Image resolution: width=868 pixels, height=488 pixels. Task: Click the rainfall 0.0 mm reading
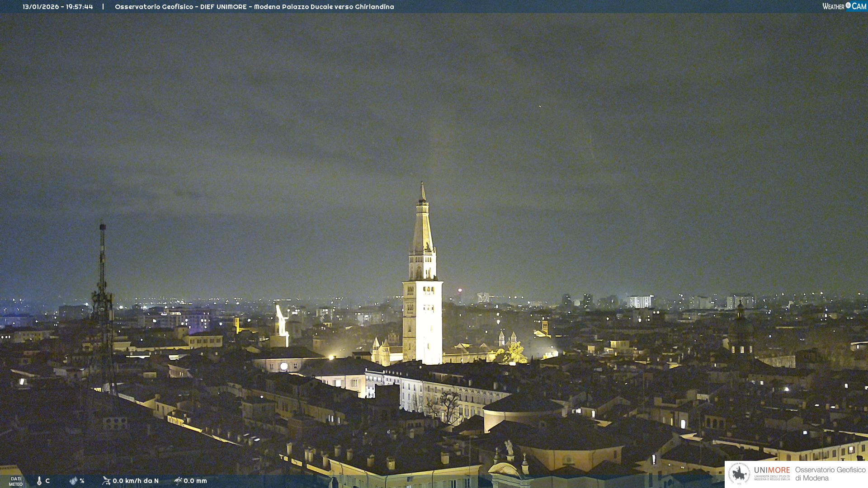(x=195, y=481)
